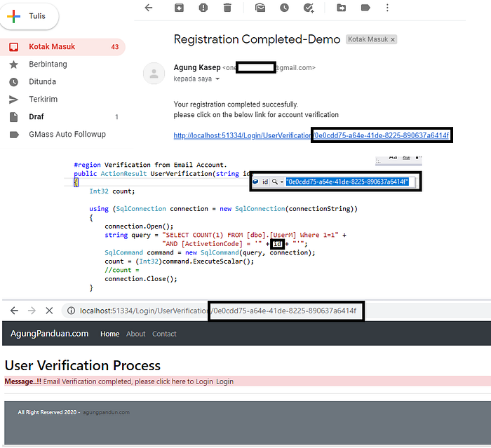This screenshot has height=448, width=491.
Task: Click the unread count 43 badge
Action: (x=115, y=47)
